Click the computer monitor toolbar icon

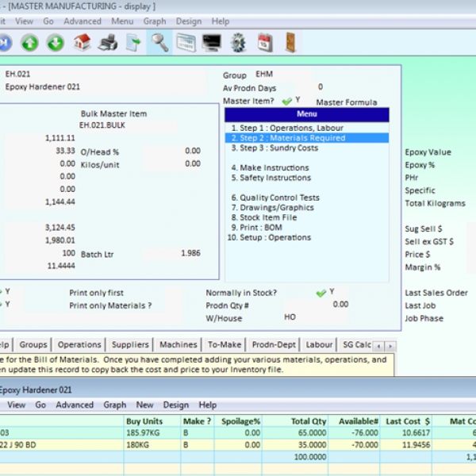coord(212,43)
